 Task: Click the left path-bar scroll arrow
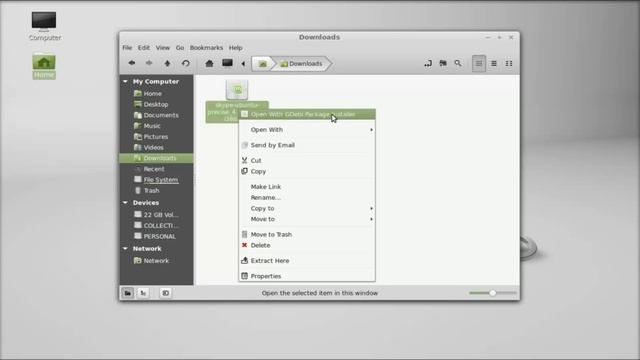[243, 64]
